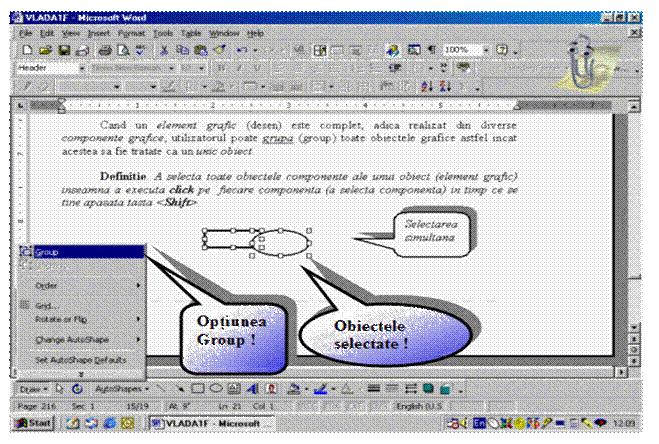
Task: Open the Format menu
Action: click(131, 32)
